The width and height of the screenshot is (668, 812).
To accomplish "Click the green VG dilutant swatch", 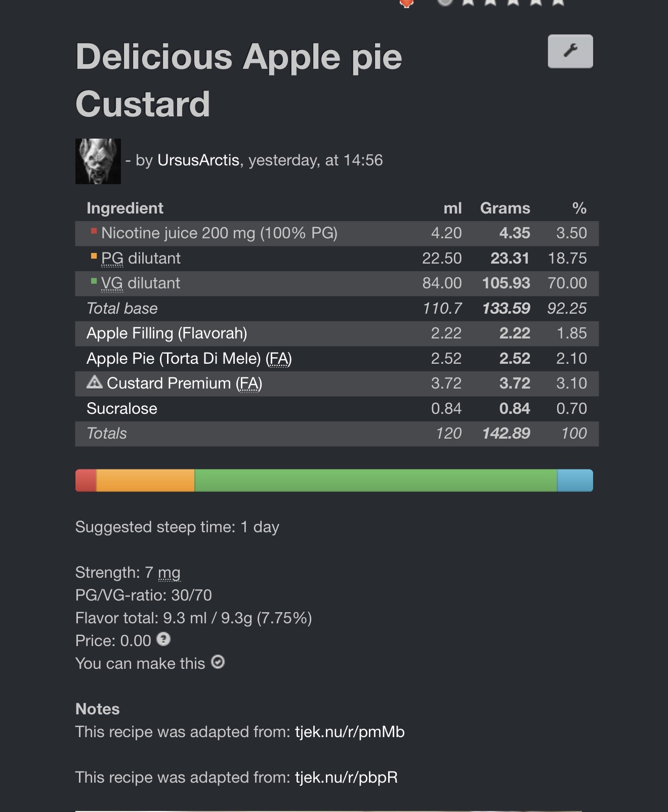I will pyautogui.click(x=94, y=281).
